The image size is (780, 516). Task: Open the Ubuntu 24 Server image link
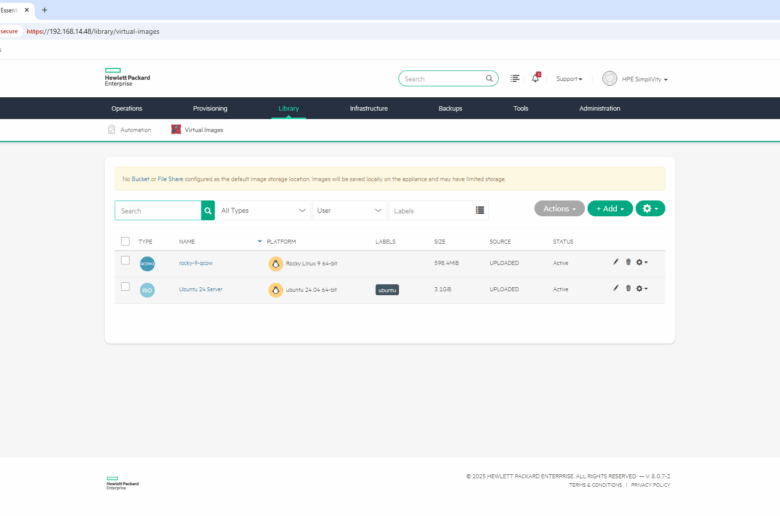point(199,289)
